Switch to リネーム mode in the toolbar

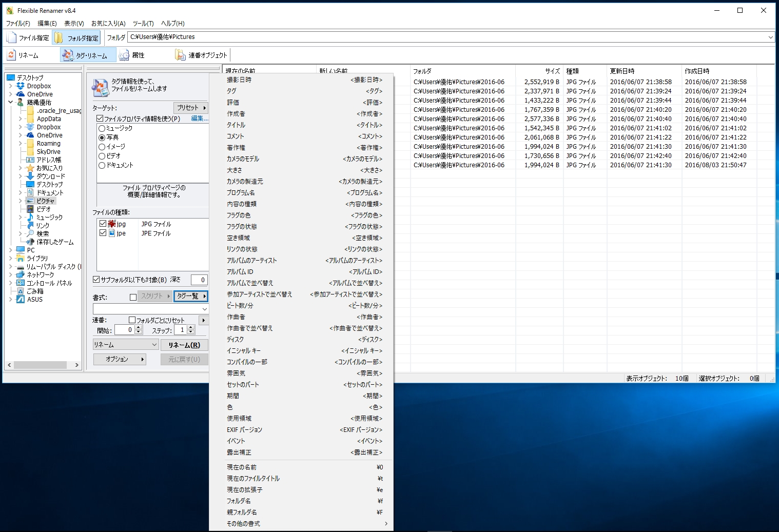(23, 55)
